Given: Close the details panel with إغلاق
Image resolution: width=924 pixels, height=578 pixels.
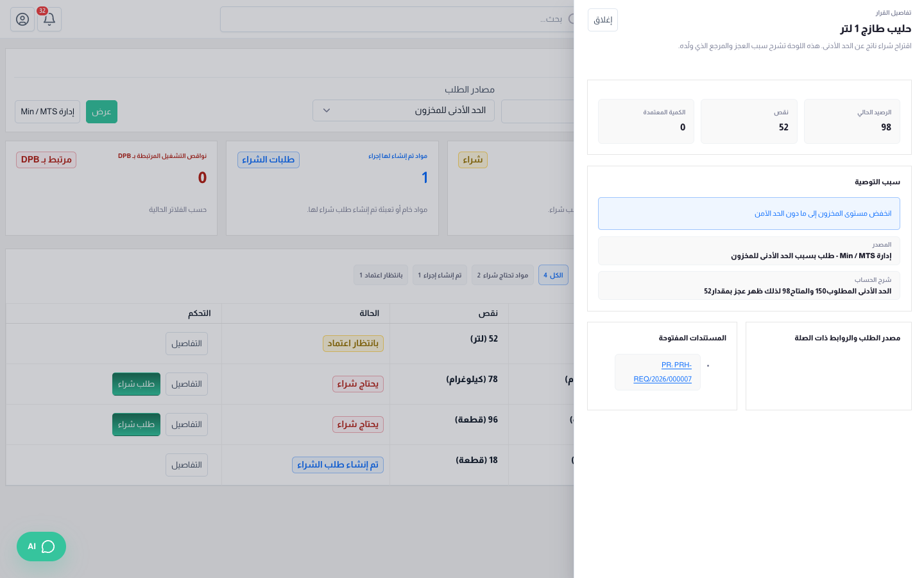Looking at the screenshot, I should [603, 20].
